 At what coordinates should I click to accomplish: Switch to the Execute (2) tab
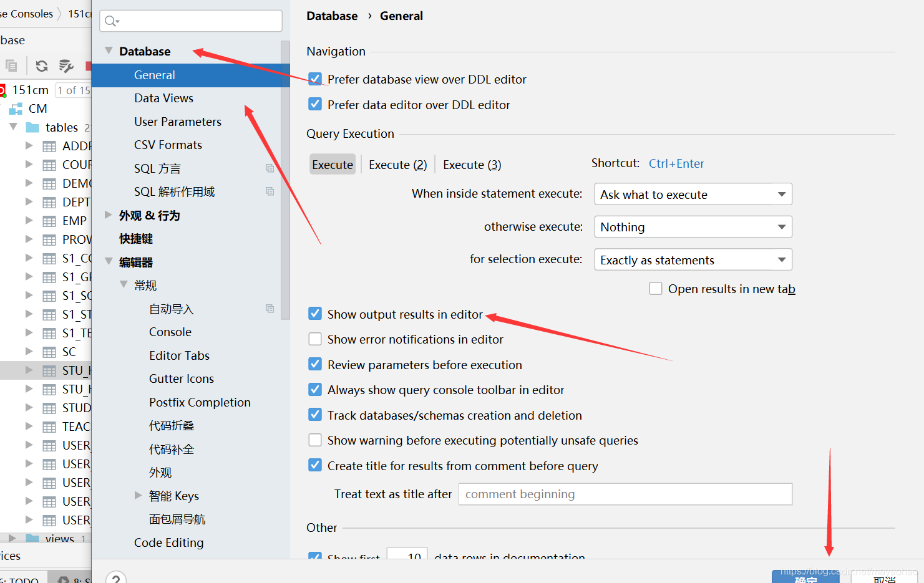click(x=398, y=165)
